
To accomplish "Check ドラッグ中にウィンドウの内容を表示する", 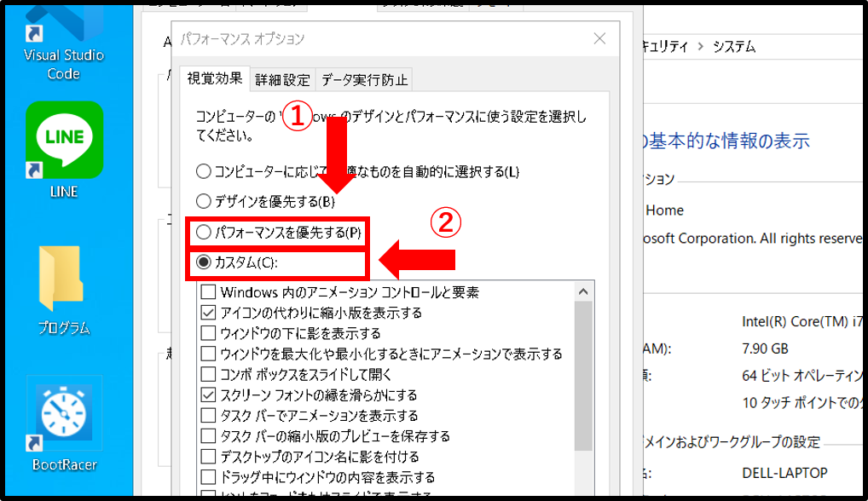I will (208, 476).
